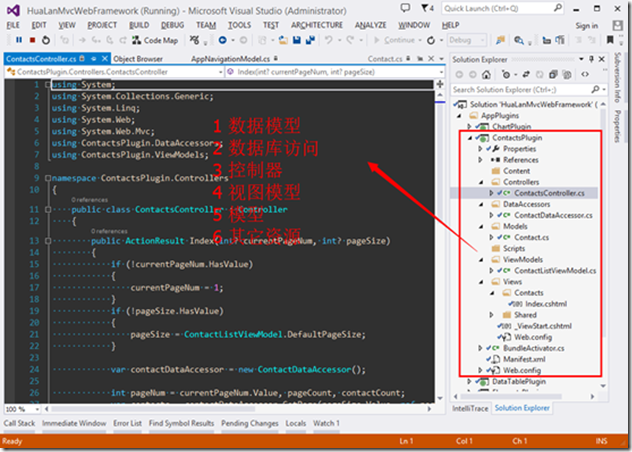Expand the Shared folder under Views
Viewport: 632px width, 452px height.
tap(491, 315)
